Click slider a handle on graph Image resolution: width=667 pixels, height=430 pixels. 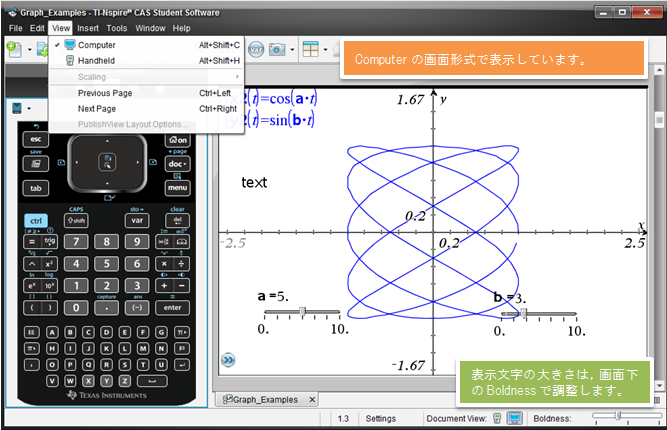(x=302, y=312)
